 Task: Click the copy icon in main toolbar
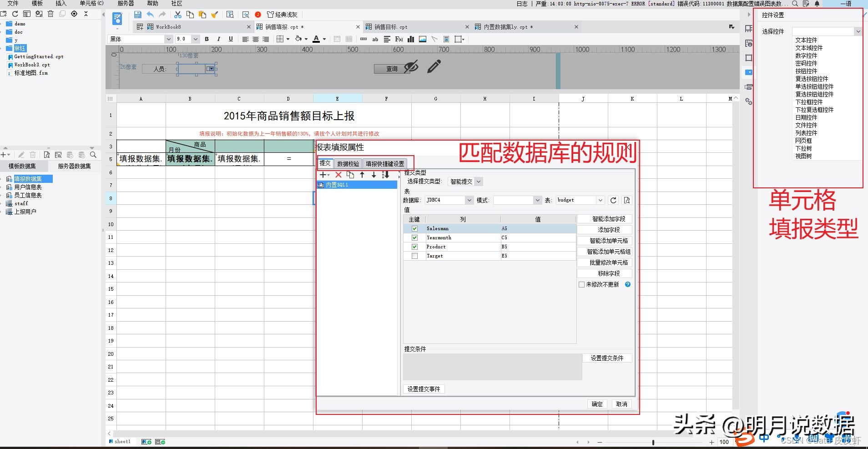pyautogui.click(x=190, y=15)
